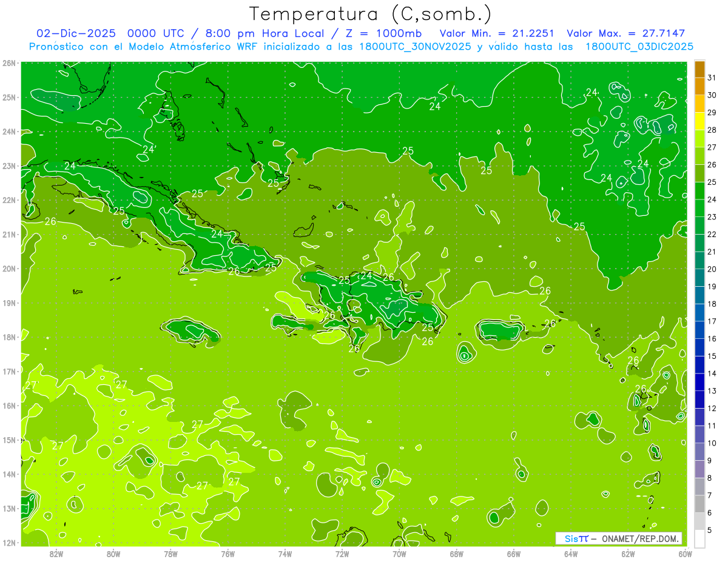
Task: Click the '26N' latitude axis label
Action: [9, 63]
